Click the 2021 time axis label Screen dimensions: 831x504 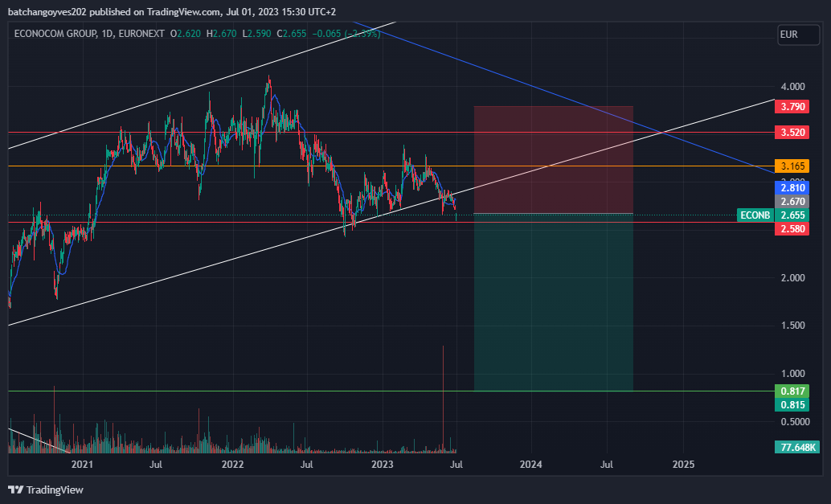click(82, 465)
